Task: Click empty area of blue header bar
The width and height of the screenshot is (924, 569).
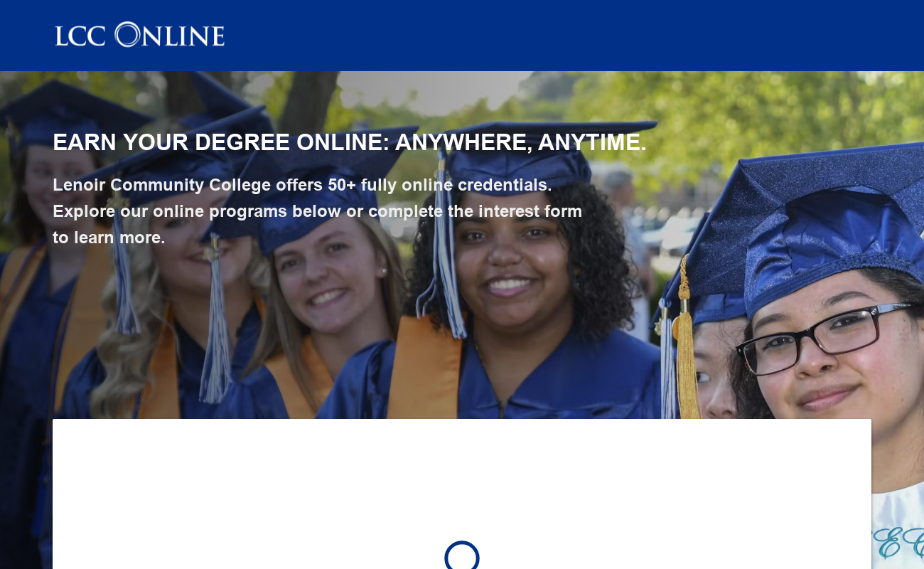Action: 569,36
